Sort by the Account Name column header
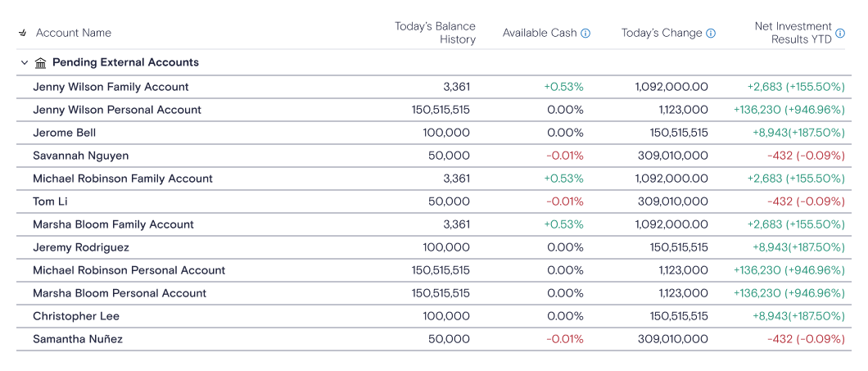Image resolution: width=868 pixels, height=371 pixels. pyautogui.click(x=74, y=34)
